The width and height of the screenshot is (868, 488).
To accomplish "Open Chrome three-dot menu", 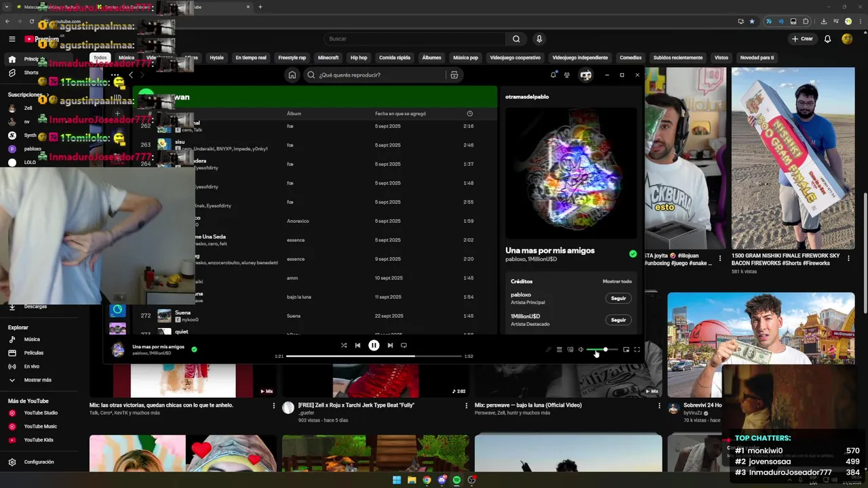I will pyautogui.click(x=859, y=21).
